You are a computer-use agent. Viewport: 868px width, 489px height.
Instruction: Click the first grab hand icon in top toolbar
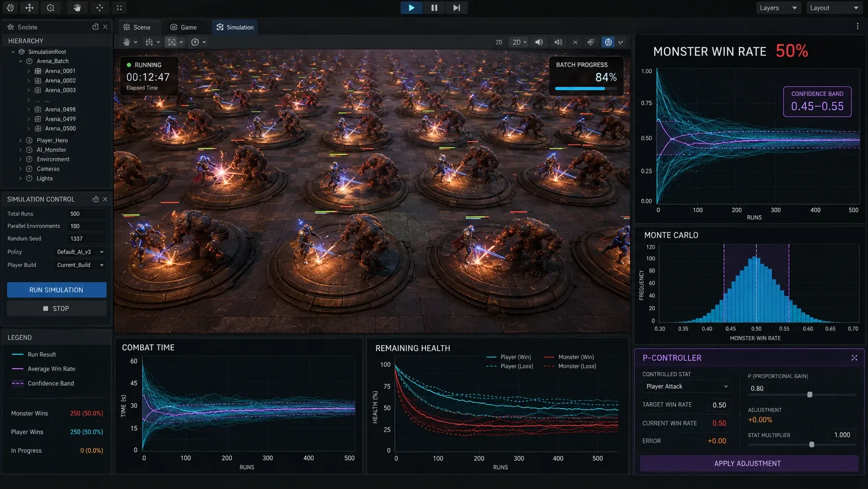tap(10, 8)
